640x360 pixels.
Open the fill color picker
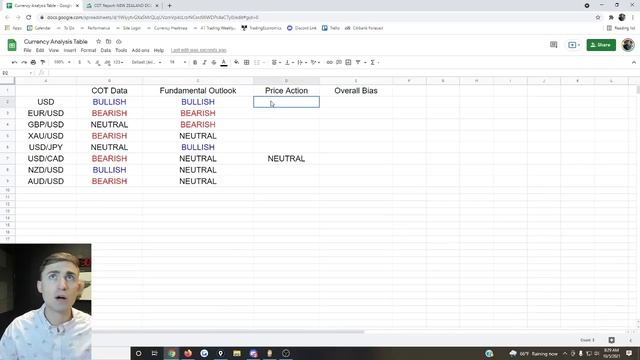(x=236, y=62)
